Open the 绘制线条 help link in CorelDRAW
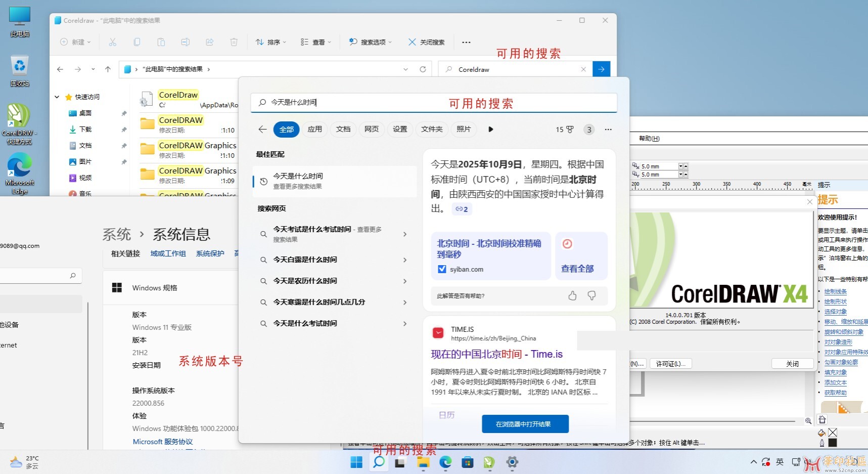Screen dimensions: 868x474 [x=836, y=291]
